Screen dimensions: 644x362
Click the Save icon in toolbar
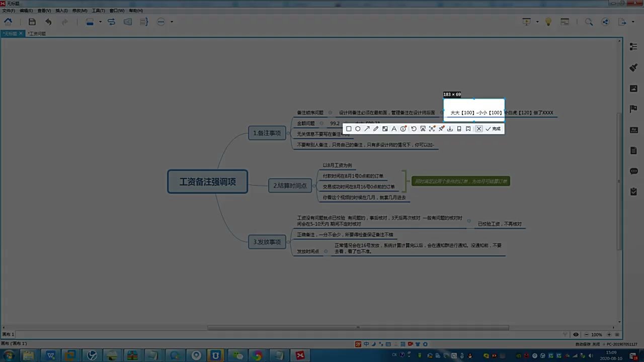coord(32,22)
